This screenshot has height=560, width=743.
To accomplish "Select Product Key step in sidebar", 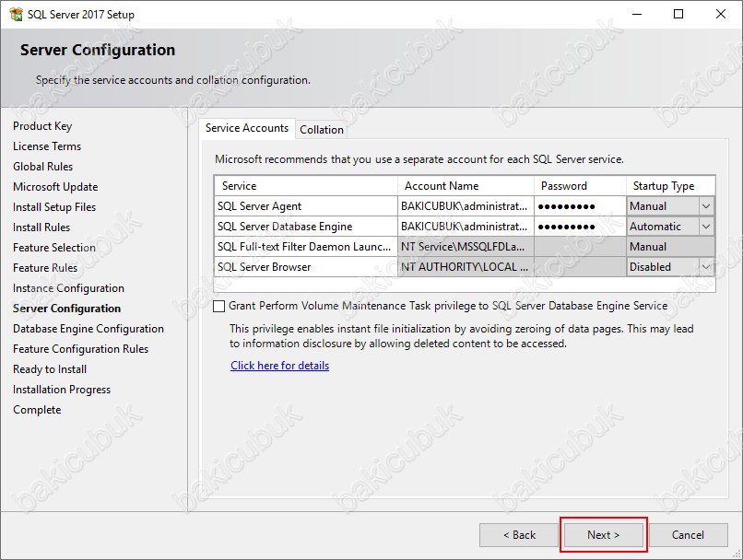I will pyautogui.click(x=42, y=126).
